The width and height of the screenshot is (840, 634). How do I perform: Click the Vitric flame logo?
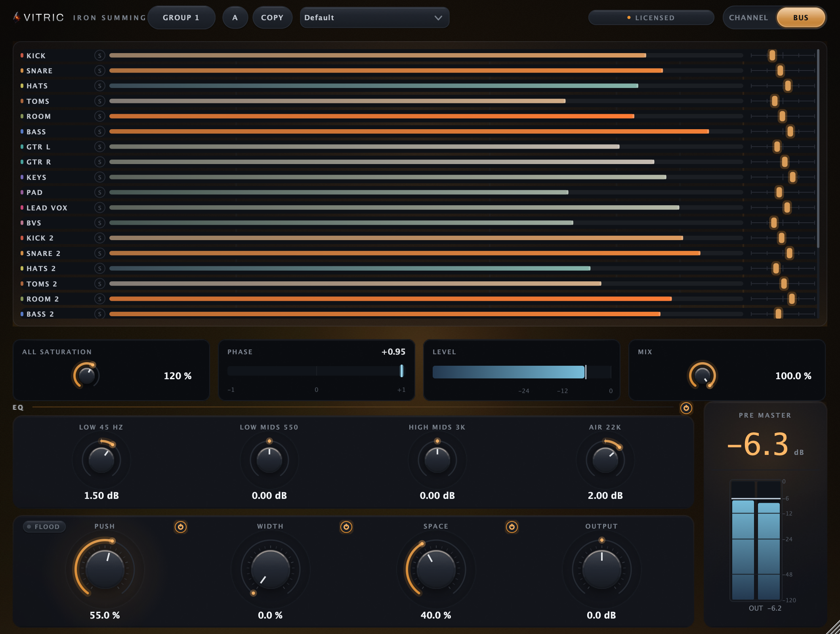click(x=17, y=17)
